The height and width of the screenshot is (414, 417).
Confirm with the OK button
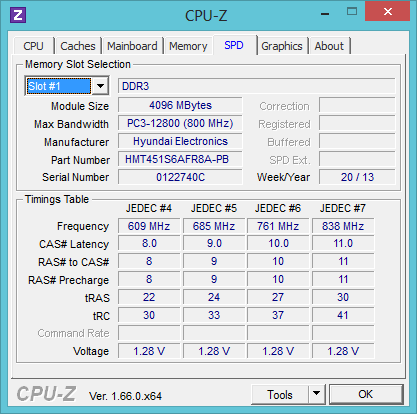pyautogui.click(x=366, y=394)
